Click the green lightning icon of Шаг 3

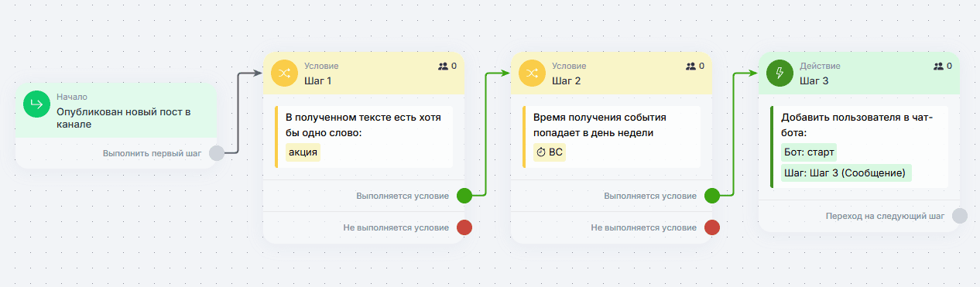(x=780, y=73)
